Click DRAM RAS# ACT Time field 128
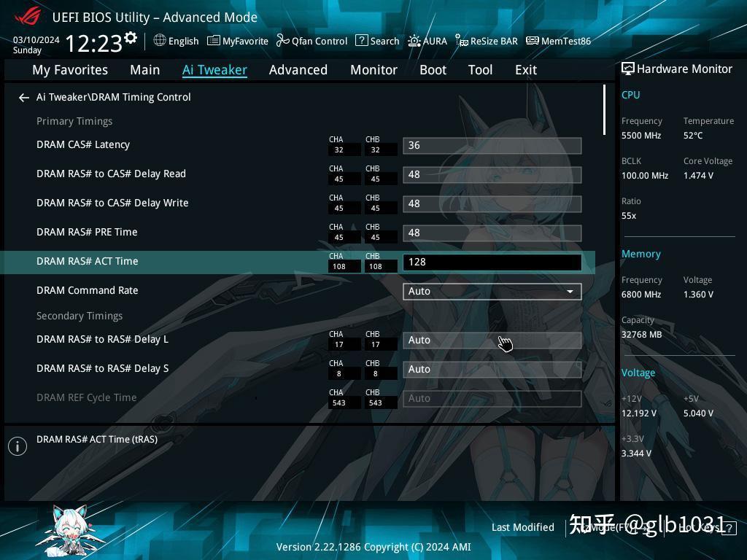 (x=492, y=262)
